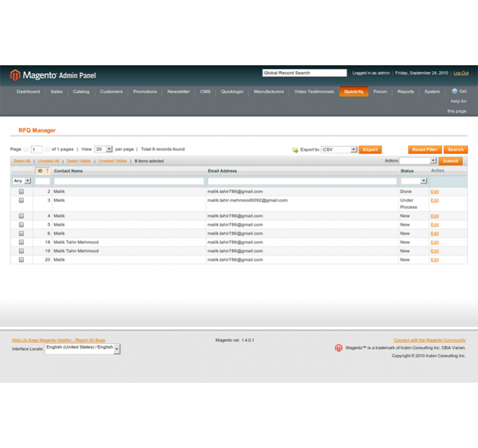The width and height of the screenshot is (478, 448).
Task: Click the Email Address filter field
Action: pos(302,181)
